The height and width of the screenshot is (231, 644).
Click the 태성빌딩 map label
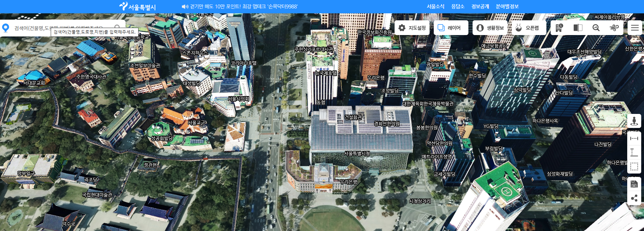pos(191,83)
